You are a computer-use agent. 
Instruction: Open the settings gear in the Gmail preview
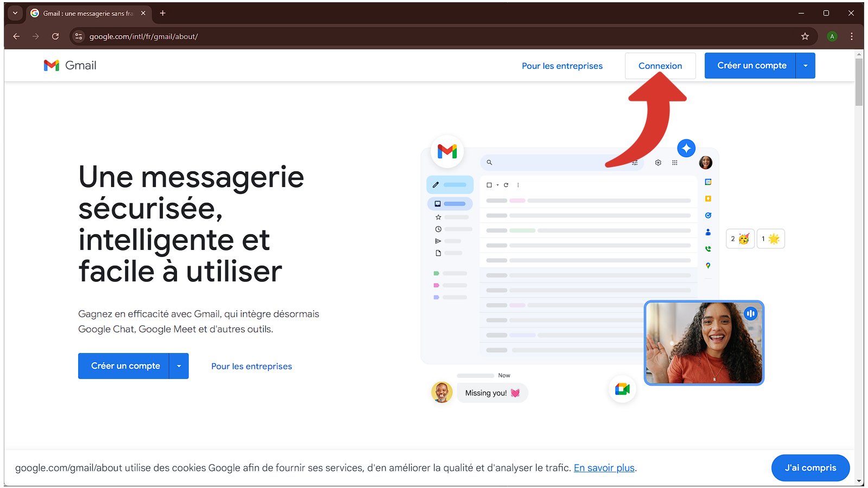(658, 162)
